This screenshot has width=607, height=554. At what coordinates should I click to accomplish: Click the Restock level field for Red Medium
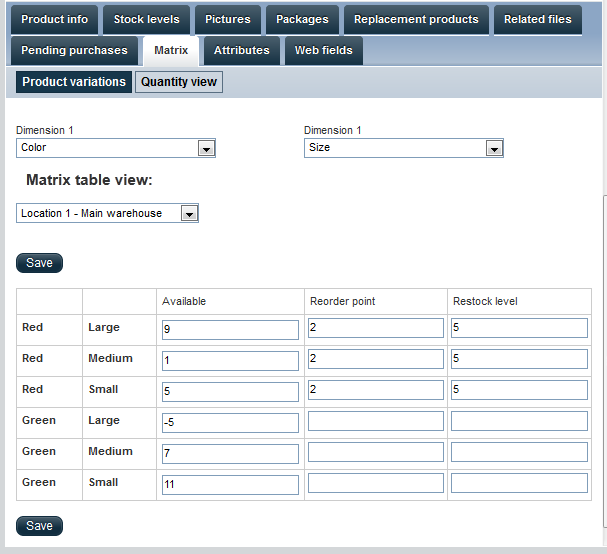[519, 359]
